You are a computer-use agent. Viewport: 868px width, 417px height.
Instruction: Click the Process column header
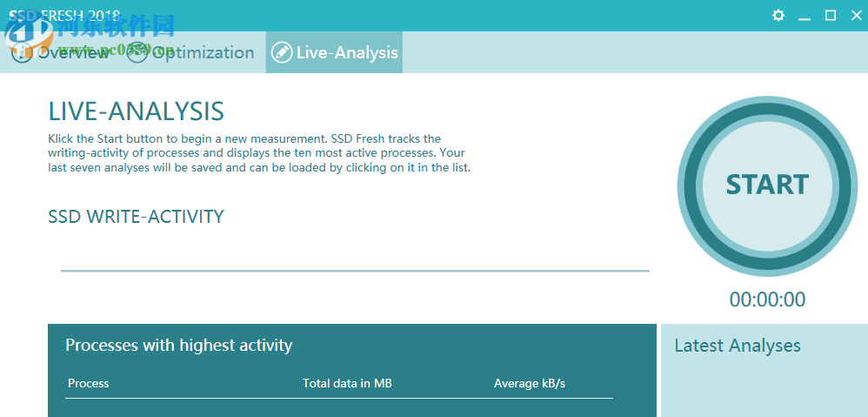(x=89, y=383)
